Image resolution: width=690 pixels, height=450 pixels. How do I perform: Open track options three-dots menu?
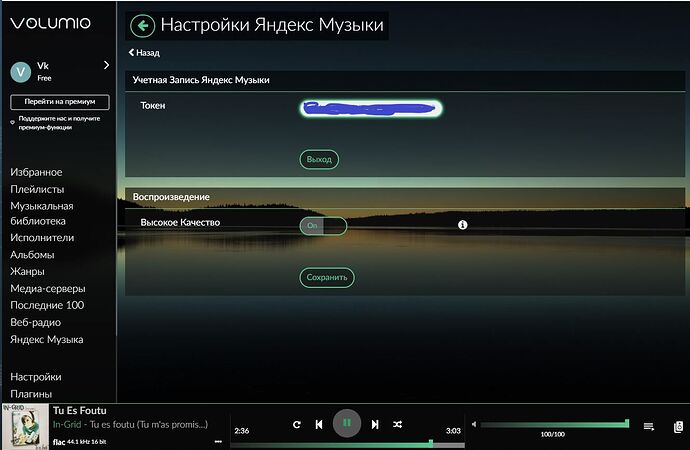218,441
